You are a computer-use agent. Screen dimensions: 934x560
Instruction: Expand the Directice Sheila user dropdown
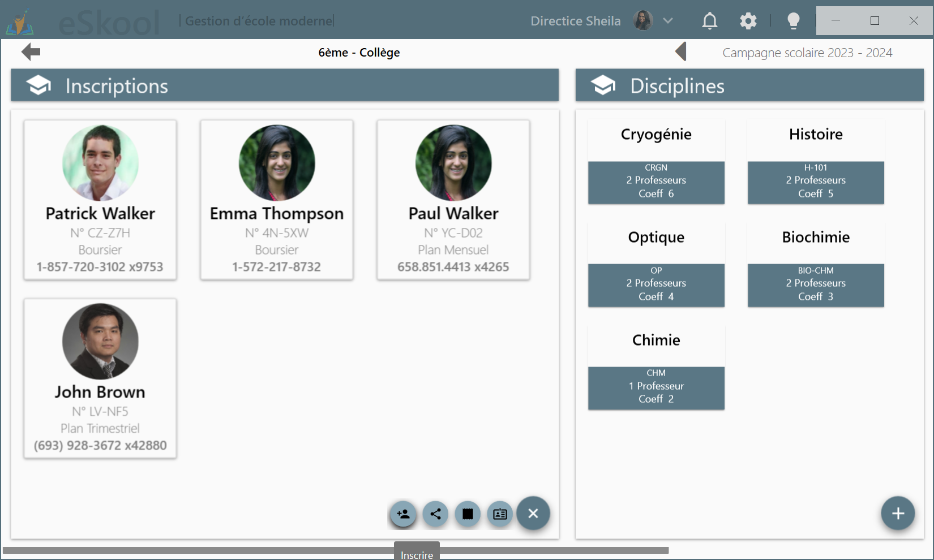(x=668, y=21)
